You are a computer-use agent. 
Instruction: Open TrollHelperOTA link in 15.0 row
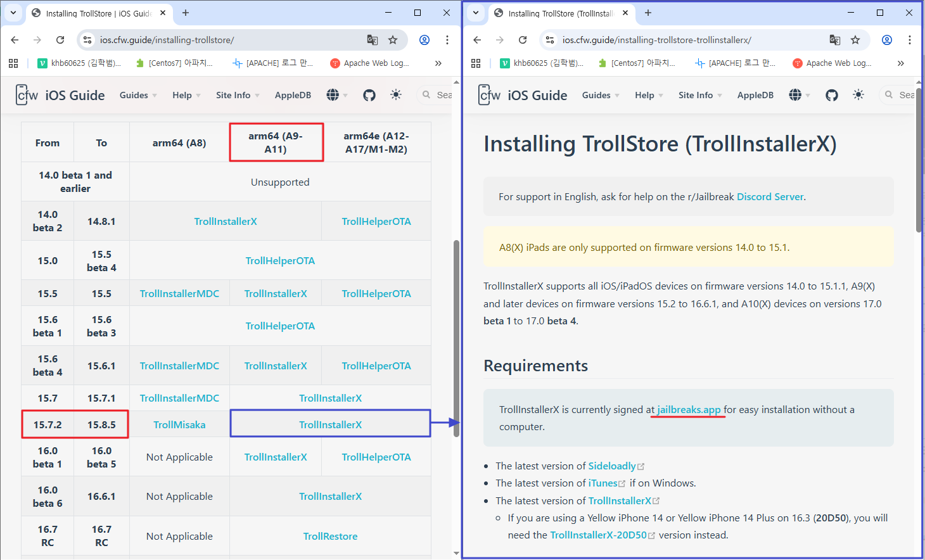click(x=280, y=261)
